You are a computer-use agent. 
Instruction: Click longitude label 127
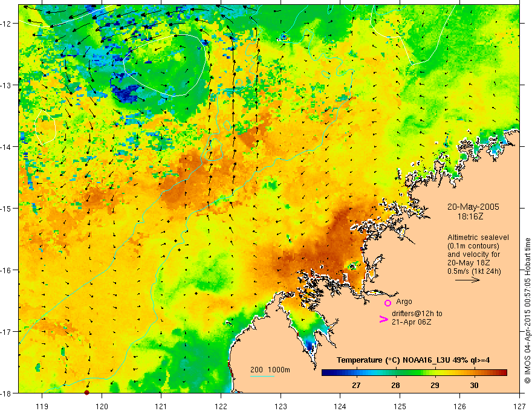[519, 406]
